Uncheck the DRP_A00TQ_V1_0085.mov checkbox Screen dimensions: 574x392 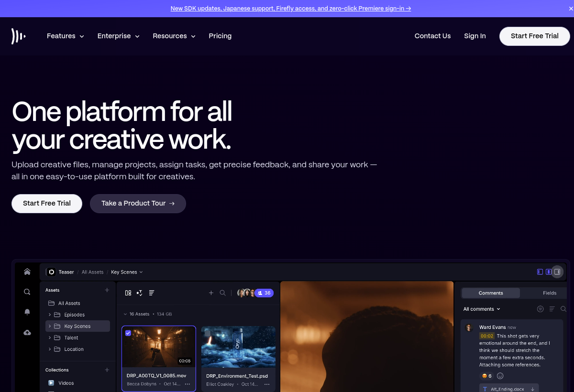[x=128, y=333]
